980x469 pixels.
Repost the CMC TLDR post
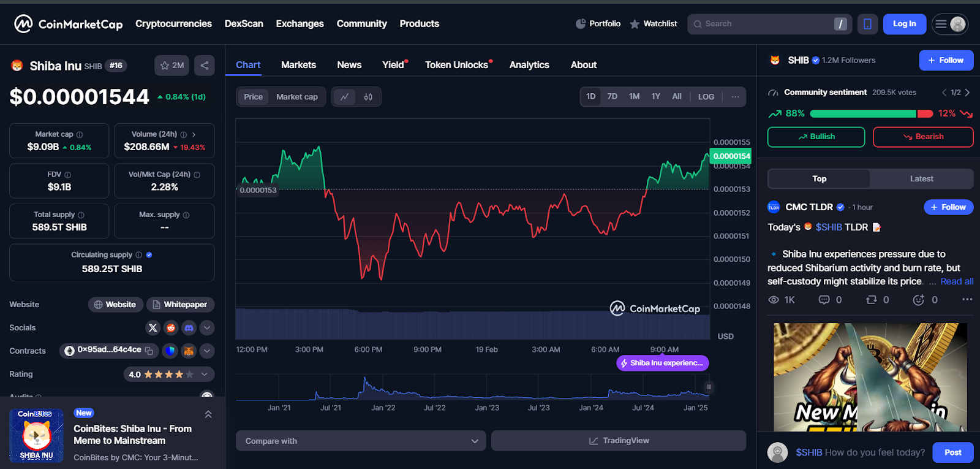(872, 300)
